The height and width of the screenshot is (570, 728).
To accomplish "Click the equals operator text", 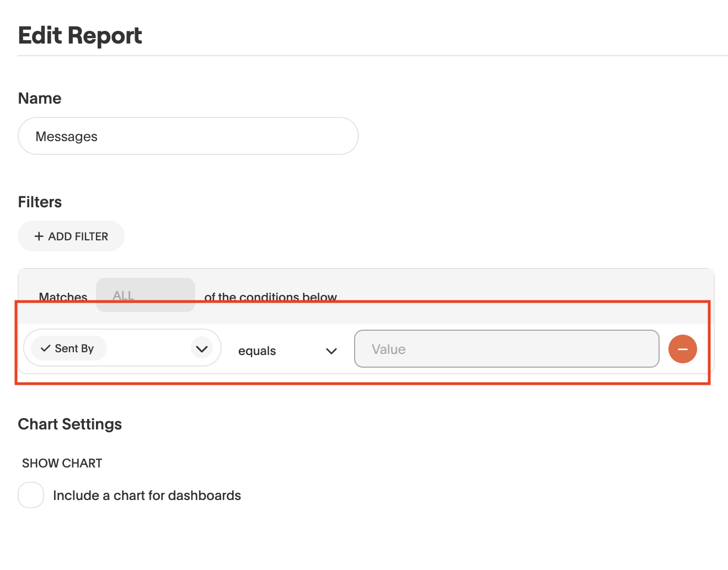I will coord(257,351).
